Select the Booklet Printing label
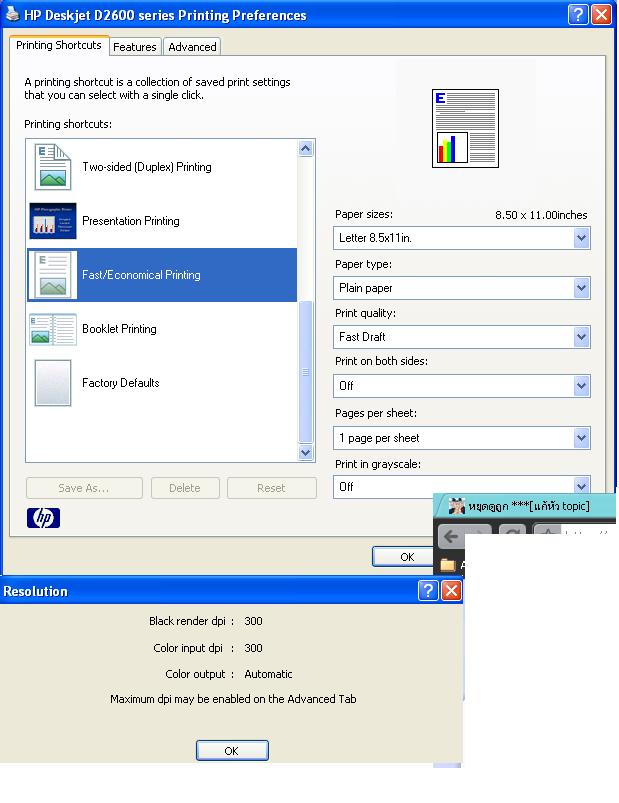Image resolution: width=619 pixels, height=803 pixels. click(119, 329)
